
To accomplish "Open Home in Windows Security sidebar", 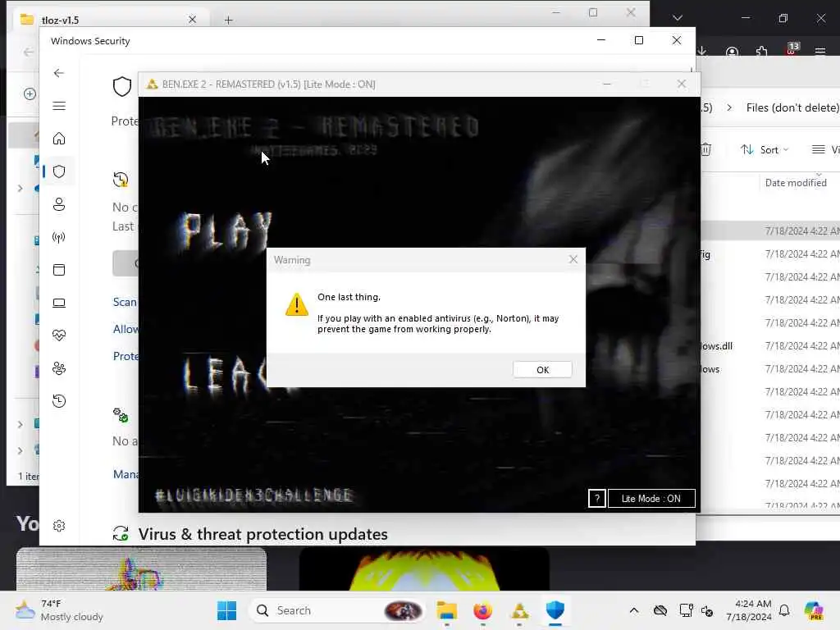I will [59, 139].
